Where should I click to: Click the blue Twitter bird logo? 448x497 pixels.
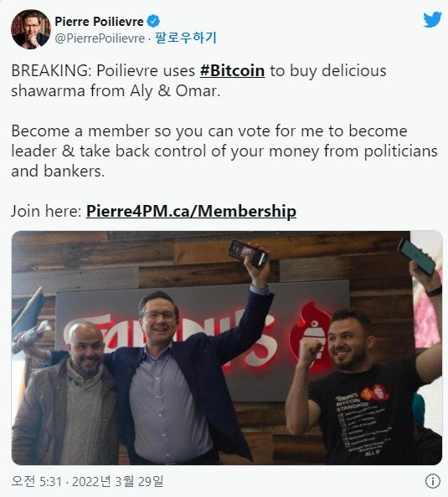tap(432, 19)
